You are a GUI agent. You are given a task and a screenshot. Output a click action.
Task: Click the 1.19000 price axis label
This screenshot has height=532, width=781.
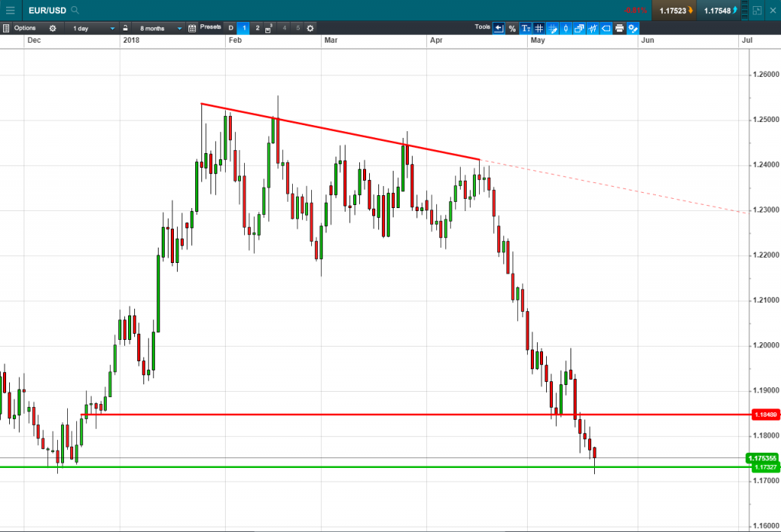pyautogui.click(x=766, y=391)
